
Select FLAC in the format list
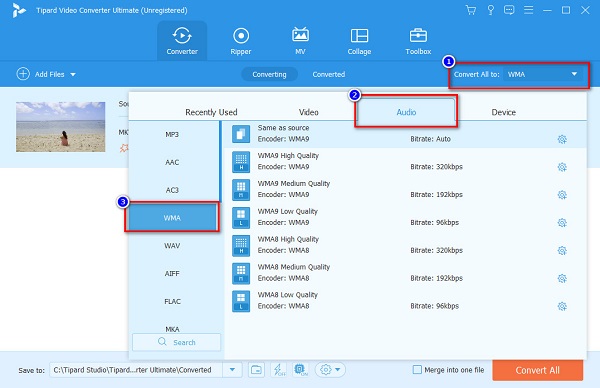click(172, 302)
